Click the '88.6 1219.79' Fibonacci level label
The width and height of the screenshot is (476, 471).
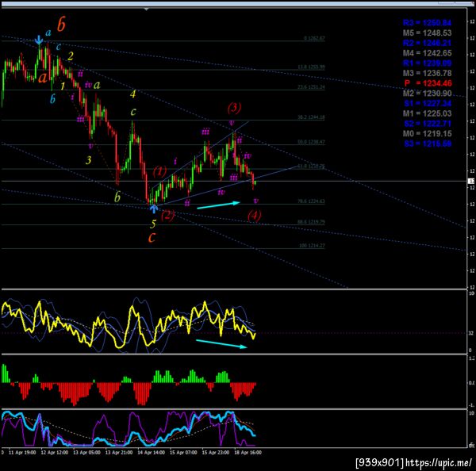click(311, 222)
